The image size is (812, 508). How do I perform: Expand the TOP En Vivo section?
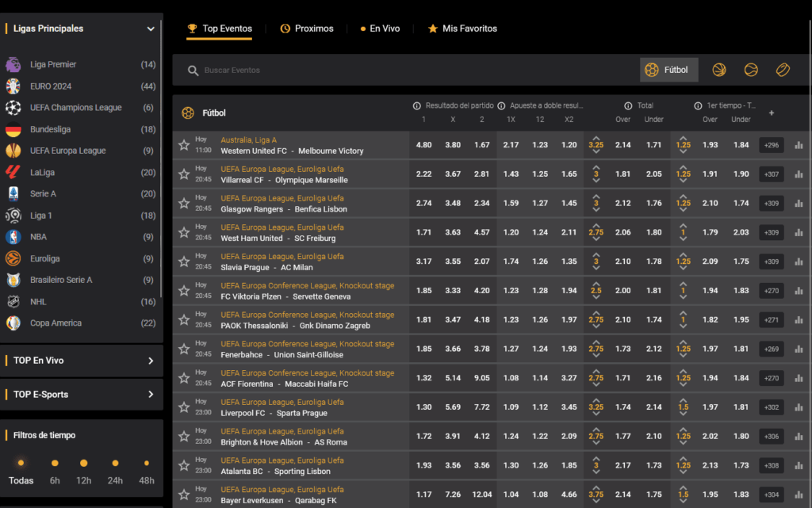[x=82, y=361]
